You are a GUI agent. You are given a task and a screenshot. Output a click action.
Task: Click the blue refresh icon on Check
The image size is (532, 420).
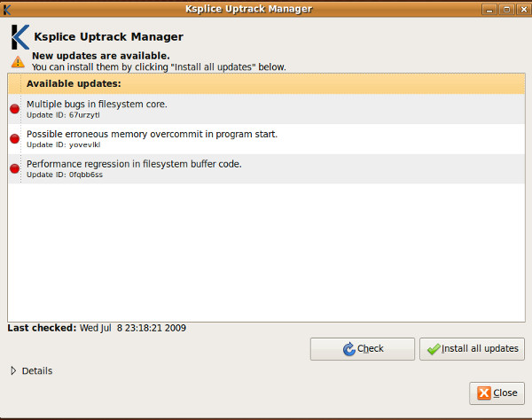(348, 349)
